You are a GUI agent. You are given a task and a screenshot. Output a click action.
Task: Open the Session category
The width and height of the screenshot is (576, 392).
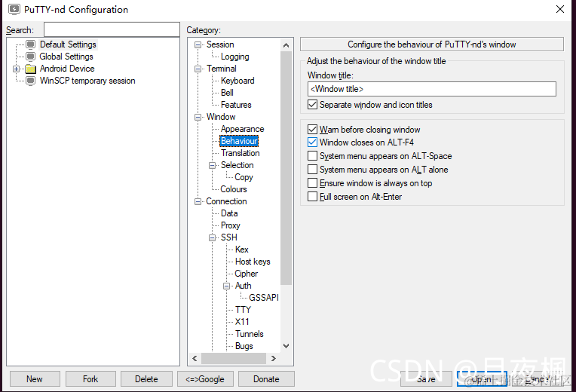(x=220, y=44)
